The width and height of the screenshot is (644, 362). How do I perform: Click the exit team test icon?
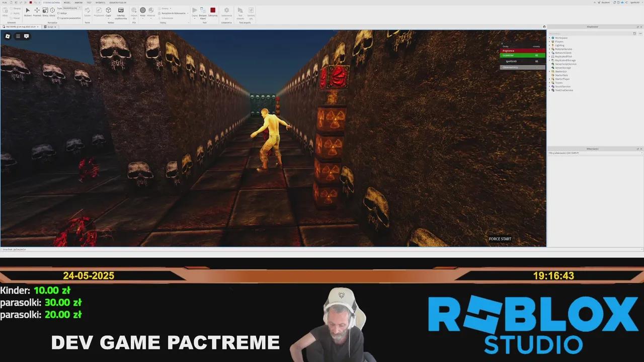coord(251,10)
